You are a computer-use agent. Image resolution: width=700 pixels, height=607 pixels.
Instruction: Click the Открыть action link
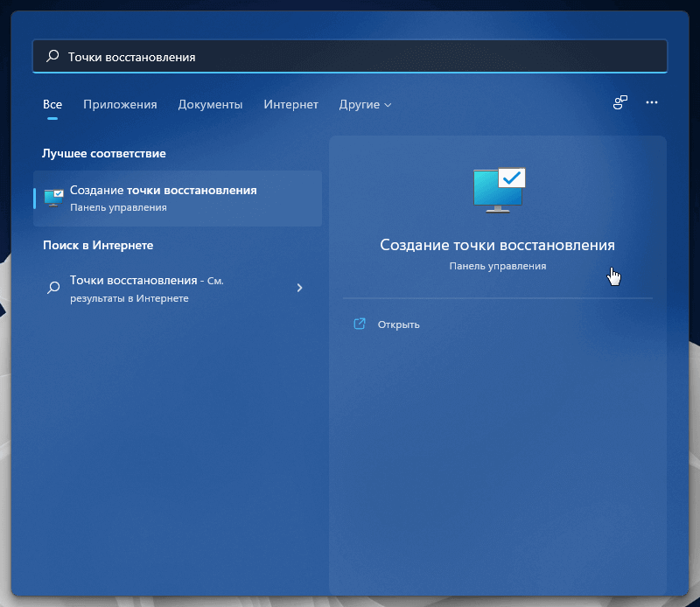tap(399, 324)
